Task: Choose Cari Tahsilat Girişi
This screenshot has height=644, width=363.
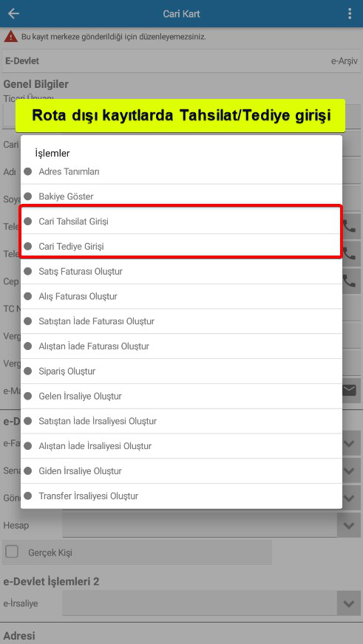Action: pos(181,222)
